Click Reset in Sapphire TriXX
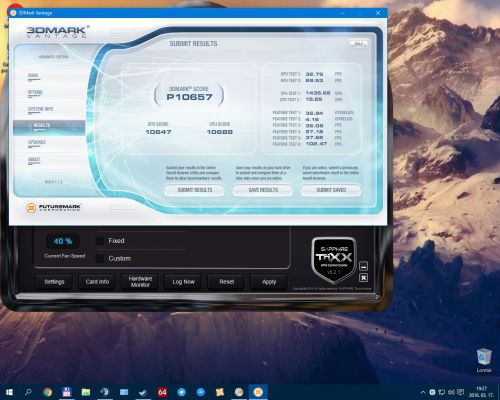This screenshot has width=500, height=400. pos(226,282)
